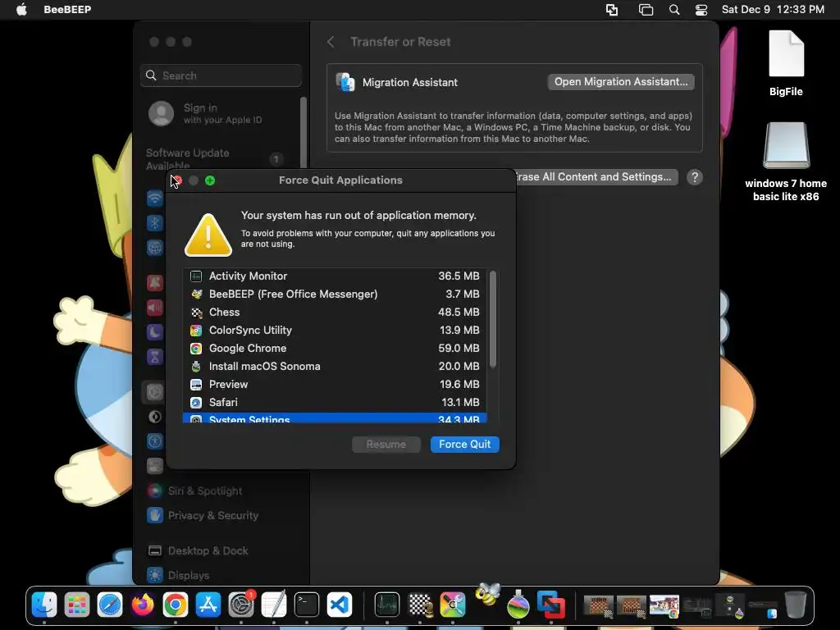Open Accessibility icon in Settings sidebar
840x630 pixels.
(x=155, y=441)
